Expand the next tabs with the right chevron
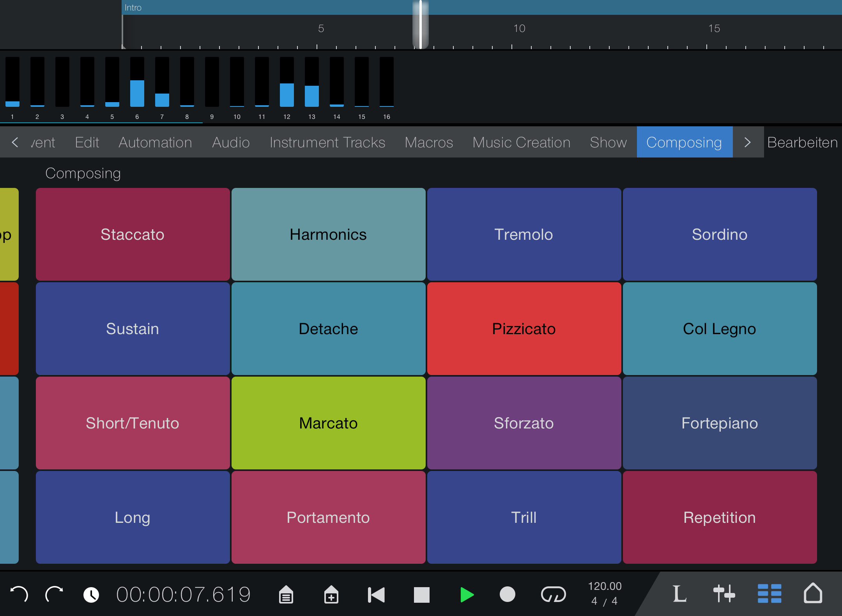Viewport: 842px width, 616px height. pos(747,142)
